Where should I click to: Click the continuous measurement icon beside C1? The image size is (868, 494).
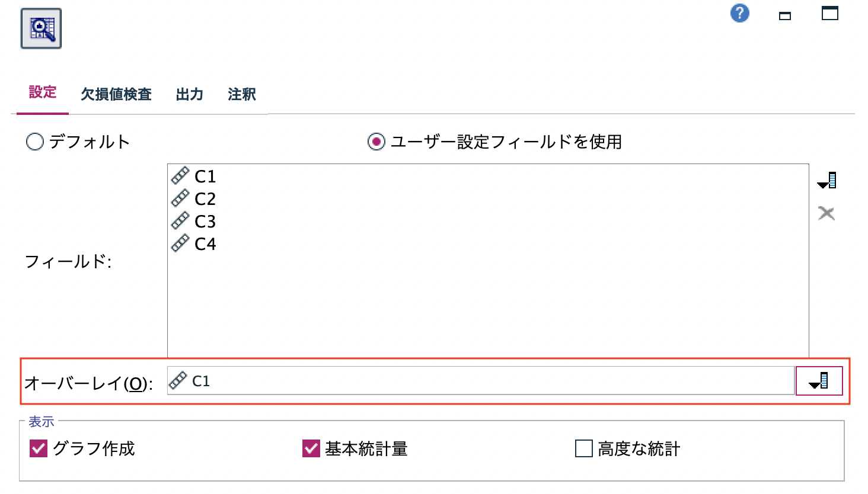point(180,176)
